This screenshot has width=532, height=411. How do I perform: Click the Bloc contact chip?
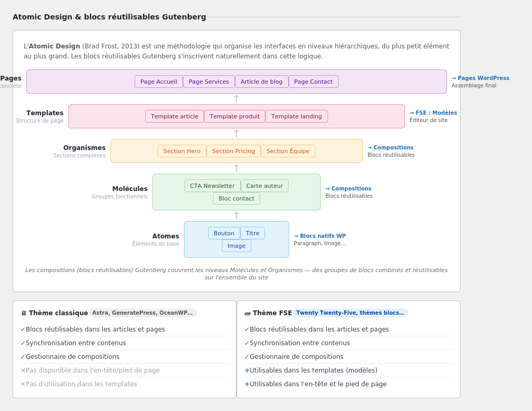click(x=237, y=198)
